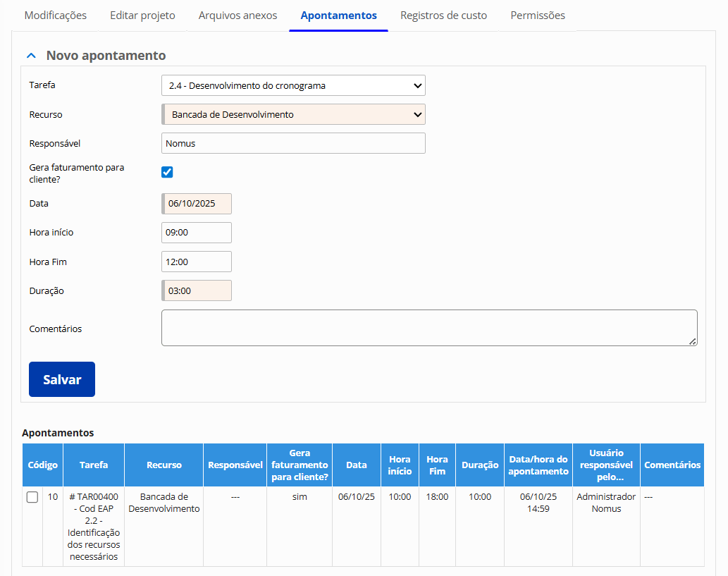Collapse the Novo apontamento section chevron
Image resolution: width=728 pixels, height=576 pixels.
(x=30, y=55)
